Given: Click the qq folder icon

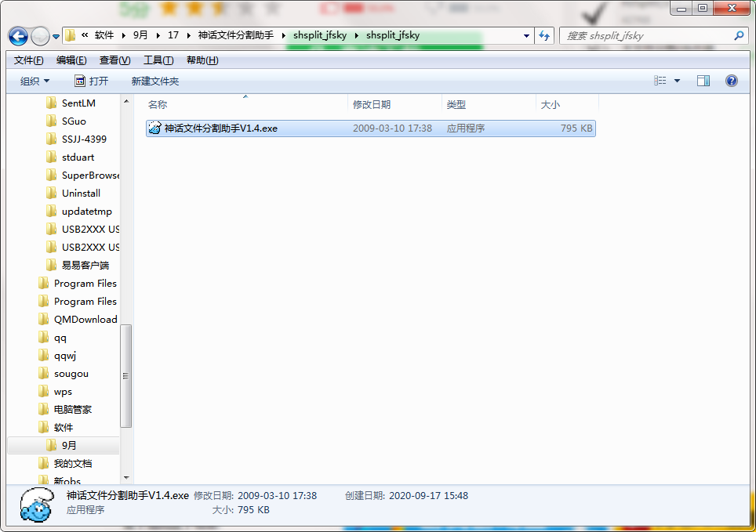Looking at the screenshot, I should tap(43, 338).
